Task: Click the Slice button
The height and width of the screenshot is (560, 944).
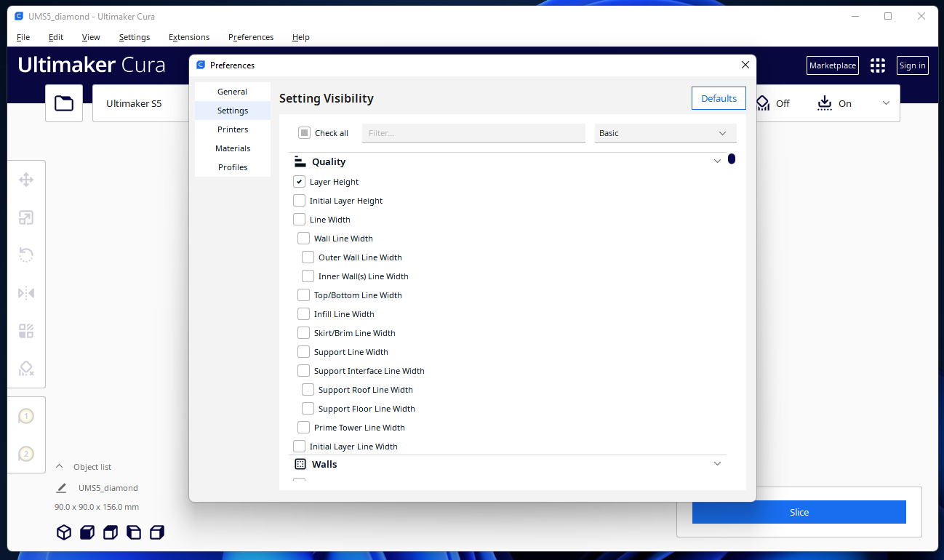Action: [799, 512]
